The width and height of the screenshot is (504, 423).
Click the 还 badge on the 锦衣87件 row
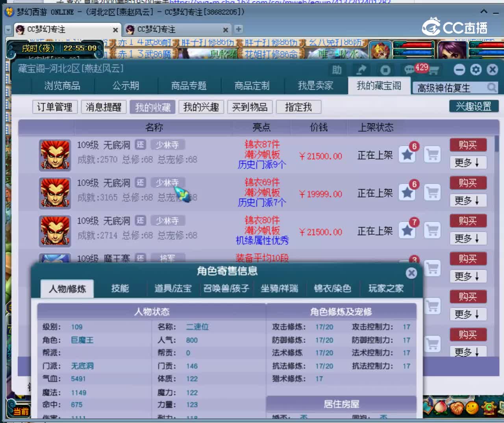141,145
